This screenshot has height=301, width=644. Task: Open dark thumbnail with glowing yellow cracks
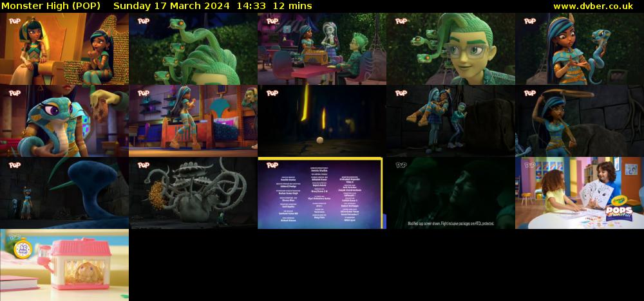tap(321, 121)
